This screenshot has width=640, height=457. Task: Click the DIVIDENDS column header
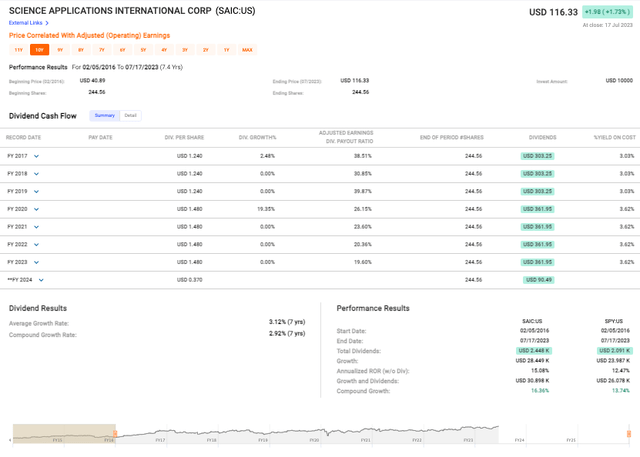tap(542, 138)
